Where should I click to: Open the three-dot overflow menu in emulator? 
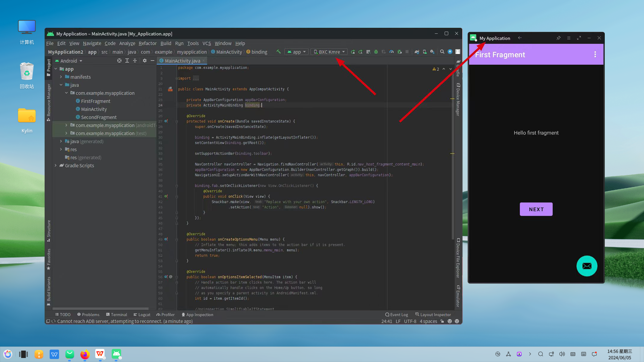coord(595,54)
